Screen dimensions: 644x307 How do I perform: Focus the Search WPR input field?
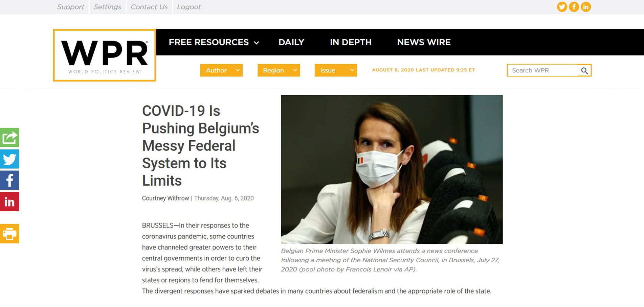click(543, 70)
